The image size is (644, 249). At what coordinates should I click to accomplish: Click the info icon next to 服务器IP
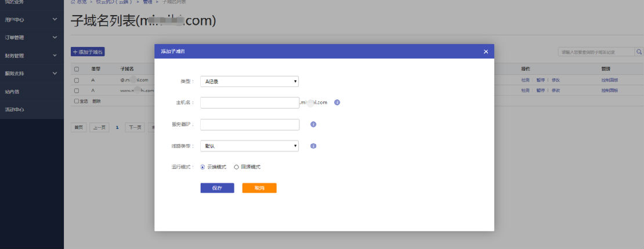point(313,124)
